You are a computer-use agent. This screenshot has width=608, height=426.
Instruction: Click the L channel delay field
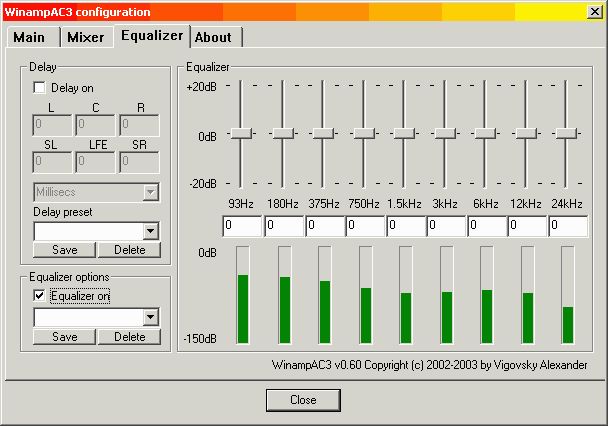(x=52, y=125)
